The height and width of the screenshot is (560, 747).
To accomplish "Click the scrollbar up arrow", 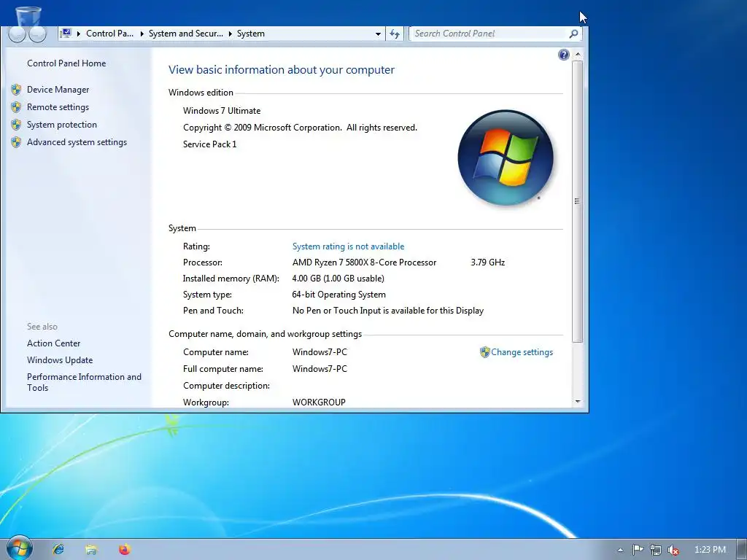I will click(578, 54).
